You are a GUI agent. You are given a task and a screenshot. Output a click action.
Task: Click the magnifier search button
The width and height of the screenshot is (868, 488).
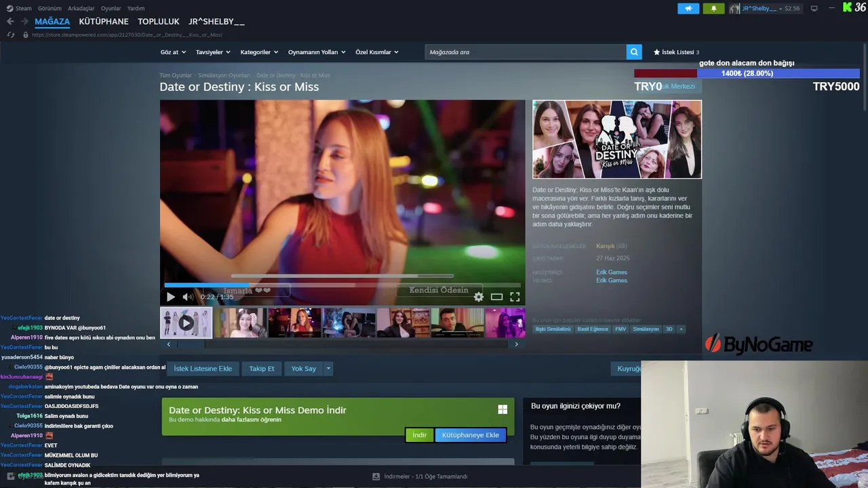[x=634, y=52]
